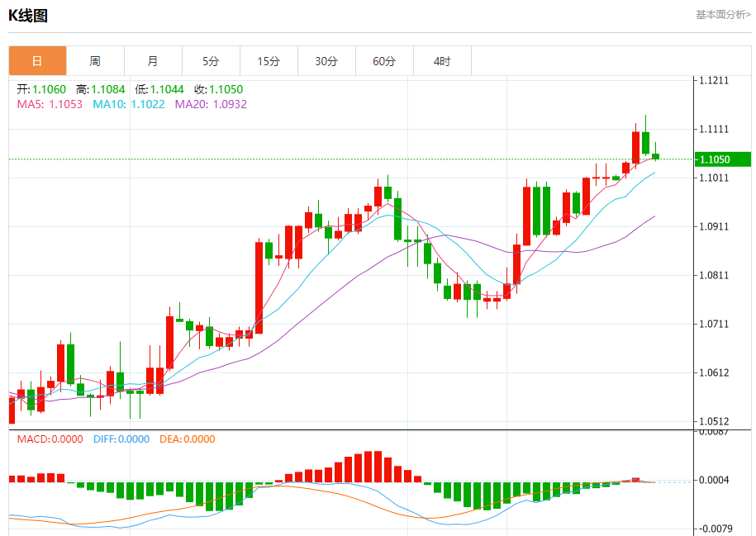The height and width of the screenshot is (536, 756).
Task: Click the 1.1011 price axis label
Action: click(x=714, y=178)
